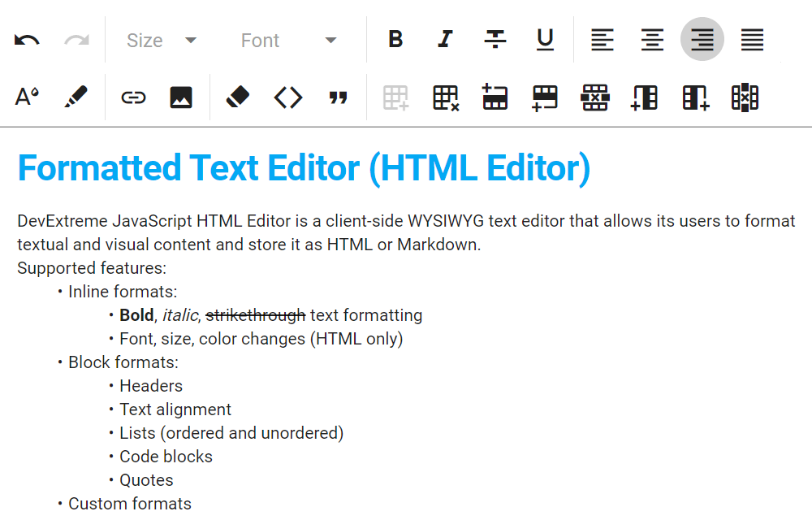The image size is (812, 520).
Task: Toggle Strikethrough formatting
Action: pos(495,39)
